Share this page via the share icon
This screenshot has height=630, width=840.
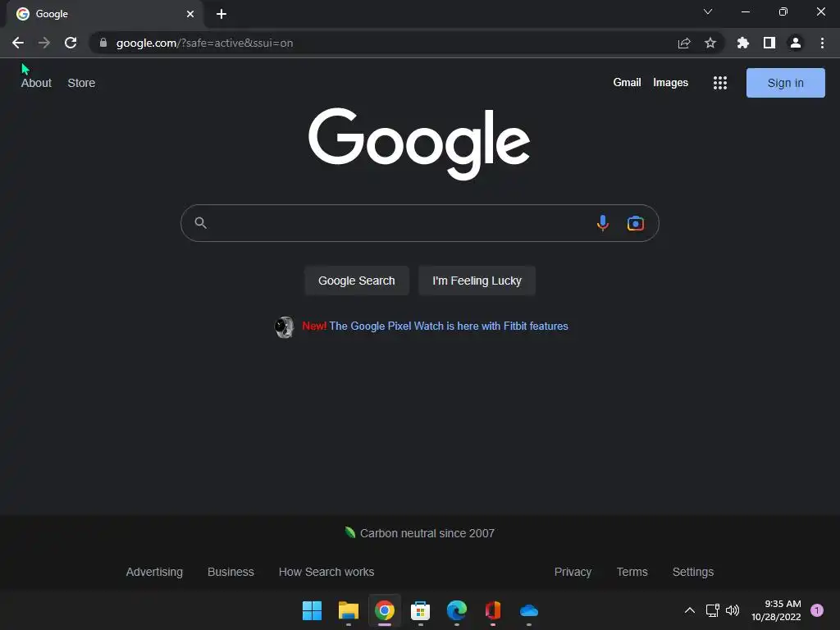point(684,43)
